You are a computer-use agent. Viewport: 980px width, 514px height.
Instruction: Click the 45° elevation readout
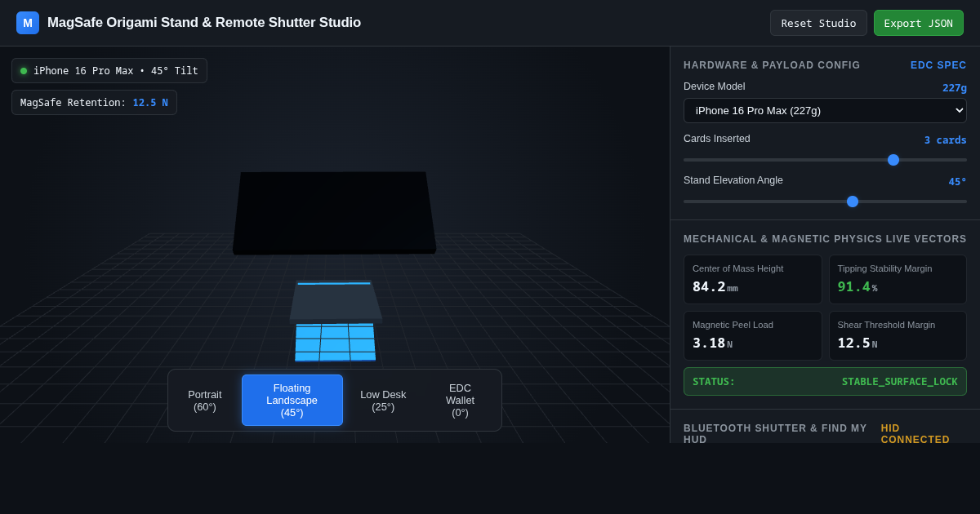coord(957,182)
